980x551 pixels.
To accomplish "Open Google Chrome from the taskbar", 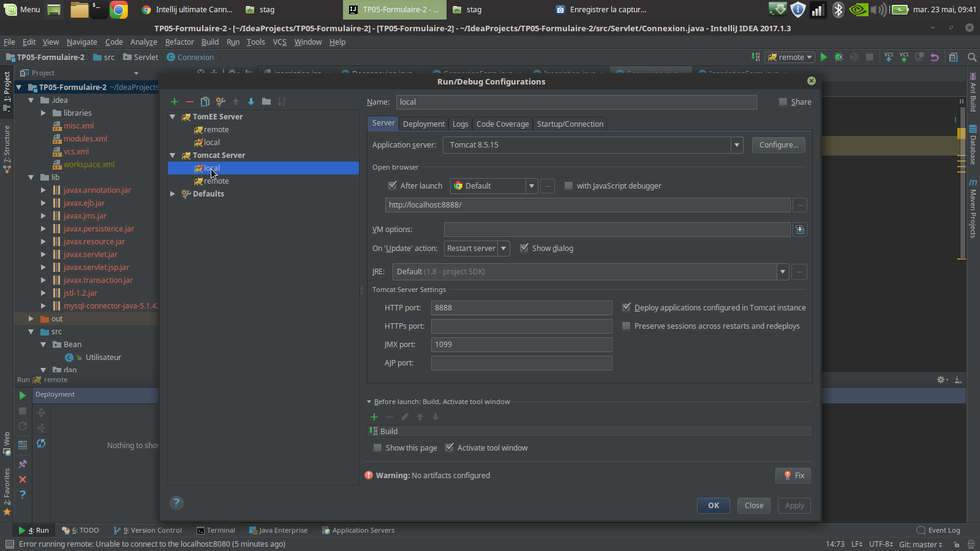I will [119, 10].
